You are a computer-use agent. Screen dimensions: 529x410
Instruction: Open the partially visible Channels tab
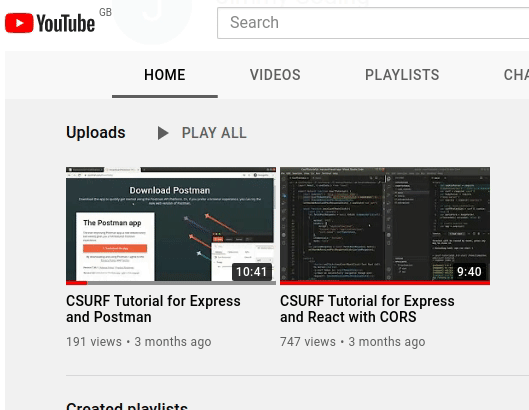516,75
